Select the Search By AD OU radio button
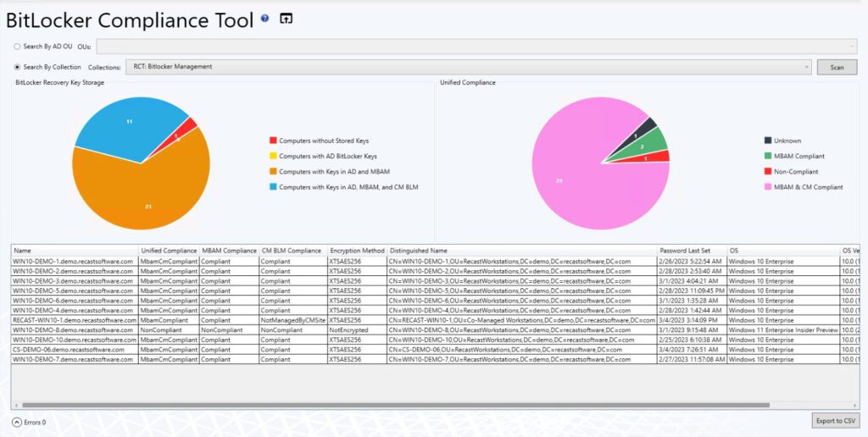The image size is (868, 437). [x=18, y=46]
